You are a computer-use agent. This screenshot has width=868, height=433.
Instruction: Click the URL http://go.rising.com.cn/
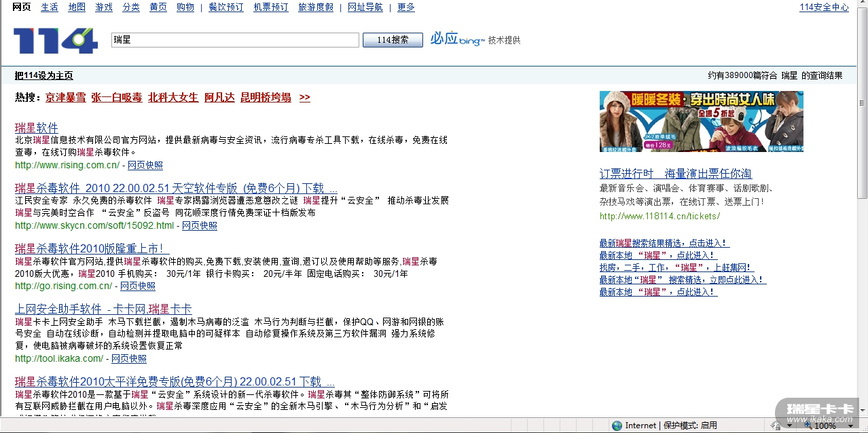[x=63, y=286]
